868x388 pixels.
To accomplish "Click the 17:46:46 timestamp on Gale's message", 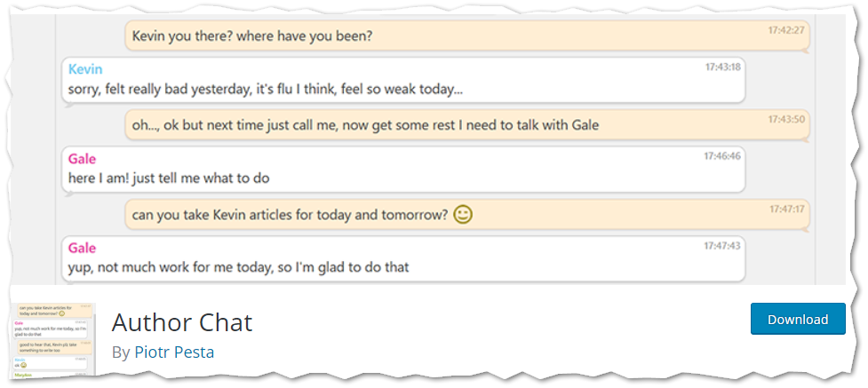I will coord(722,156).
